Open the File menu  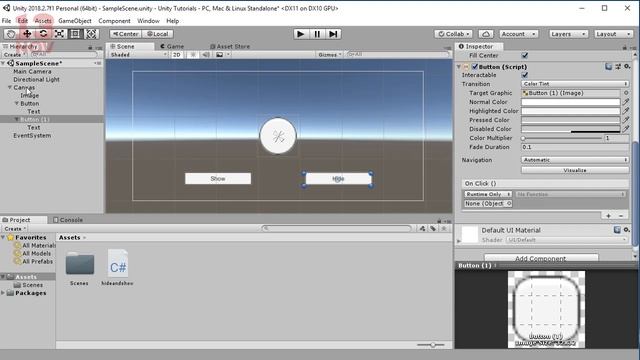click(x=7, y=21)
